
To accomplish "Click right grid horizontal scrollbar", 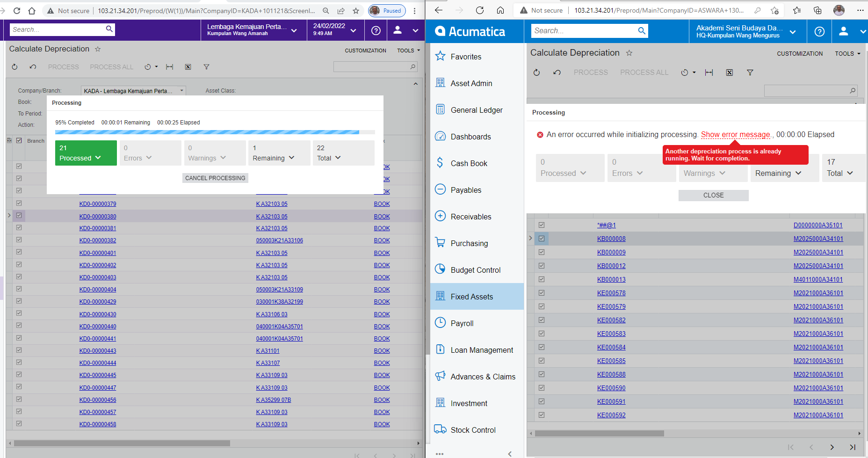I will pyautogui.click(x=599, y=433).
